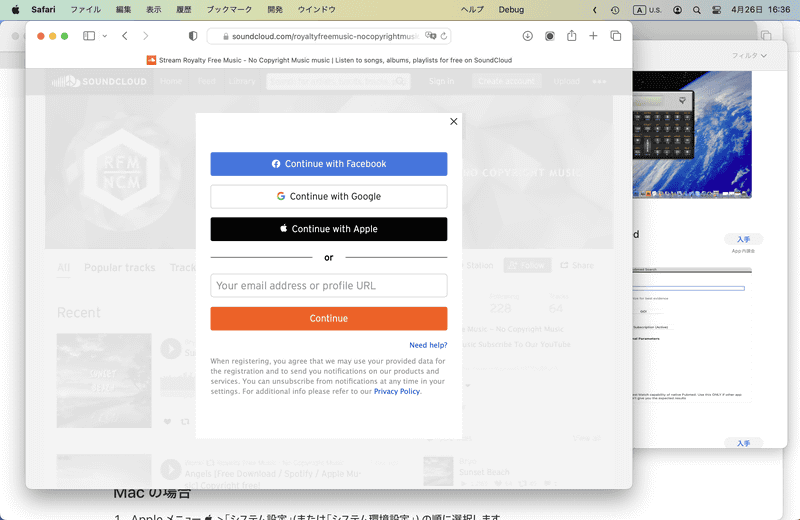Click the Create account button
This screenshot has height=520, width=800.
pyautogui.click(x=506, y=81)
